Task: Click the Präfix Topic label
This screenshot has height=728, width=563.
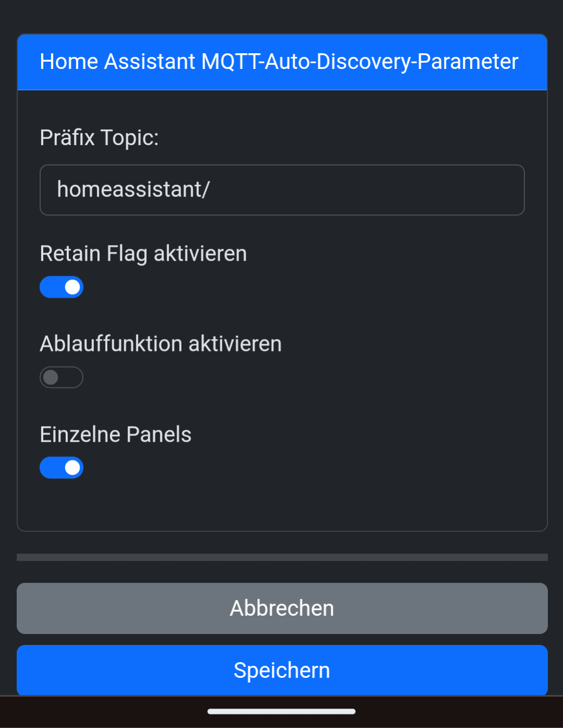Action: pos(99,138)
